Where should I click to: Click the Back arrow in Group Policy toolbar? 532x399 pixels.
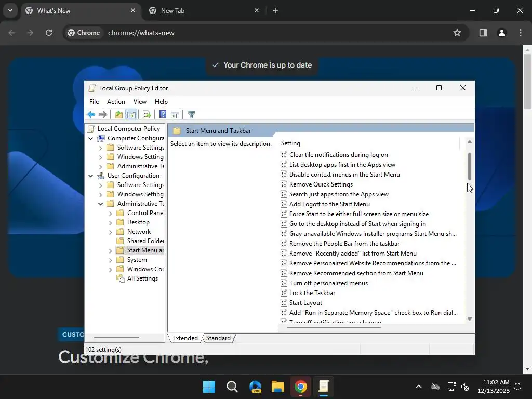point(91,115)
